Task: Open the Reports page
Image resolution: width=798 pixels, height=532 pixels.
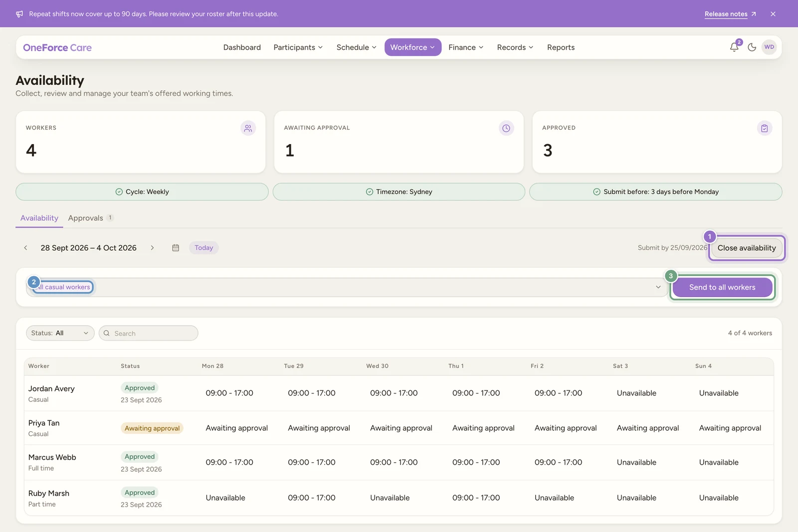Action: coord(561,47)
